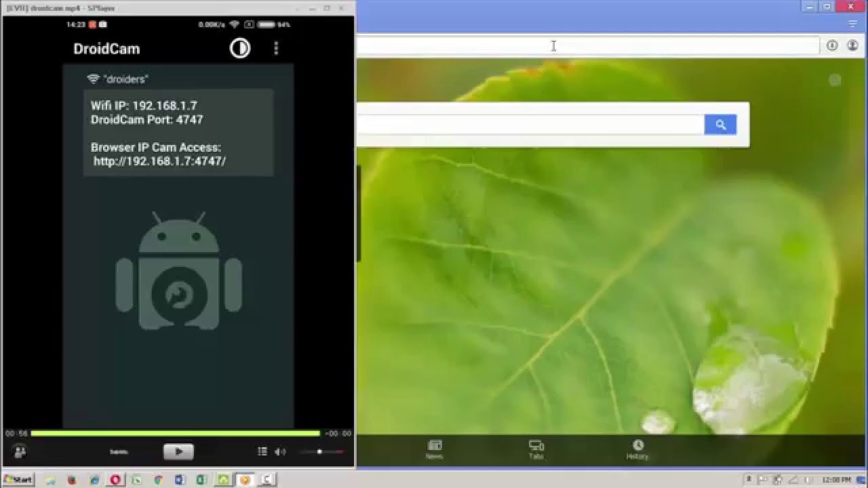The width and height of the screenshot is (868, 488).
Task: Open Tabs on the browser bottom bar
Action: [536, 449]
